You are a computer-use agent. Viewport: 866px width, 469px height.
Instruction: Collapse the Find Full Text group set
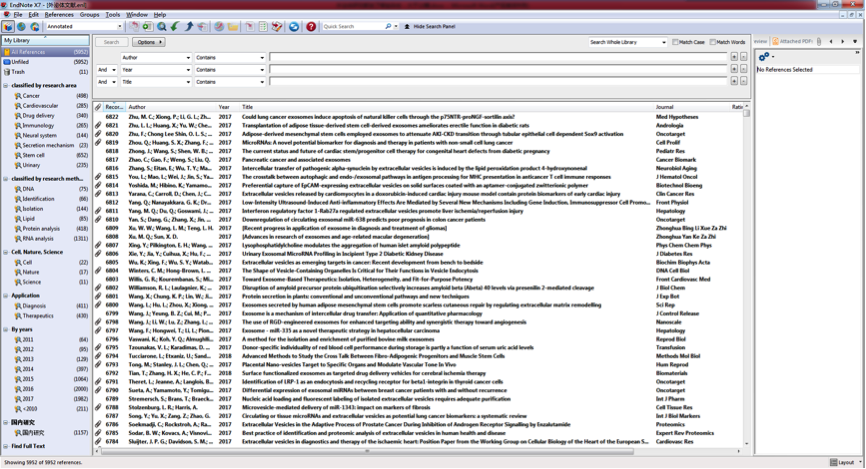6,446
